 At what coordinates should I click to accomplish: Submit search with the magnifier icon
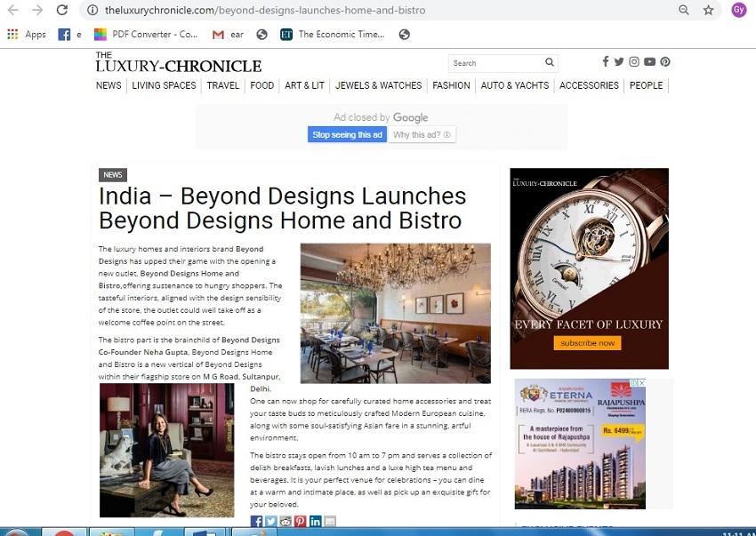[x=550, y=62]
